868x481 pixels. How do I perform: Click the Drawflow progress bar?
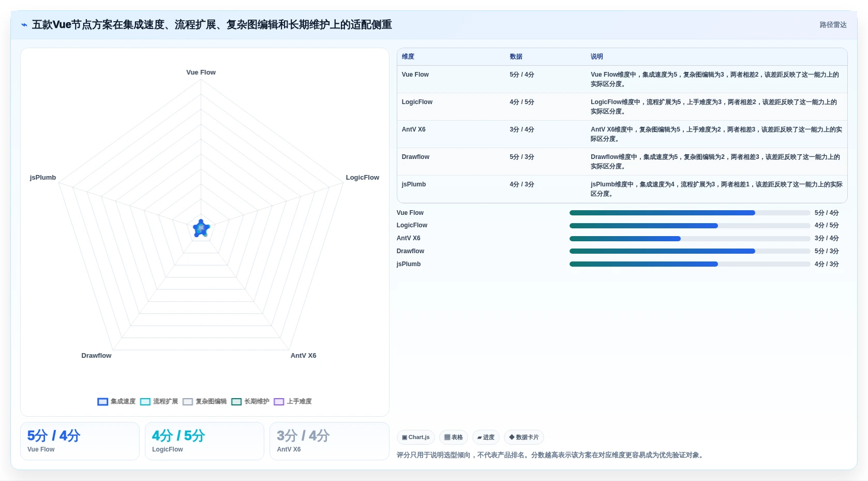pos(690,251)
